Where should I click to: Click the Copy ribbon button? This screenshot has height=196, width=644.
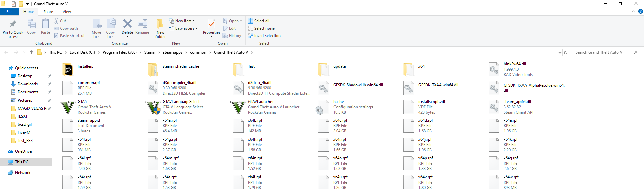[x=31, y=26]
